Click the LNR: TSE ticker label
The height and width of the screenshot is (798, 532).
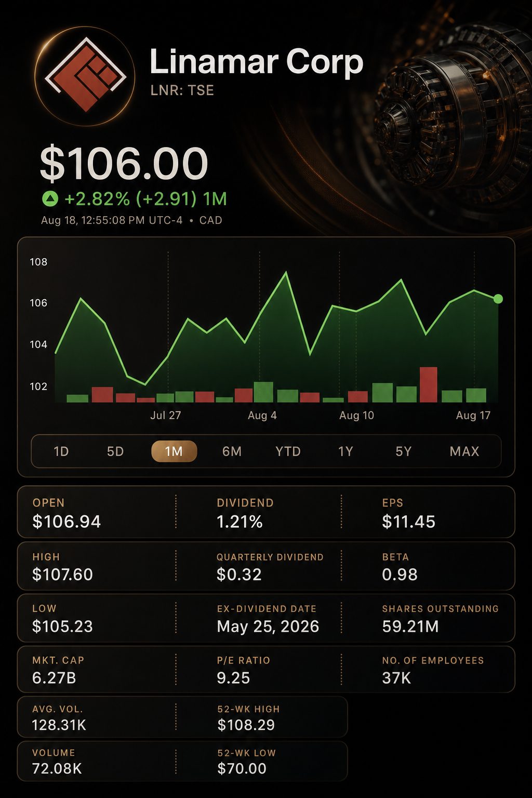click(x=182, y=90)
